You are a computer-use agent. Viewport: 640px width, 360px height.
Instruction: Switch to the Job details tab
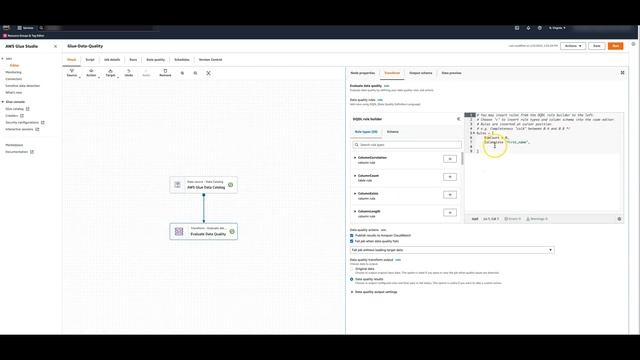pos(112,60)
